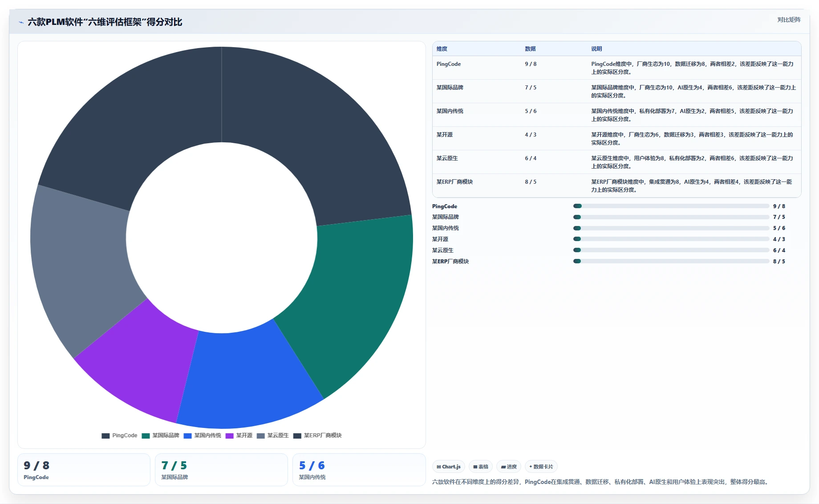This screenshot has width=819, height=504.
Task: Open the PingCode 9 / 8 data card
Action: coord(84,470)
